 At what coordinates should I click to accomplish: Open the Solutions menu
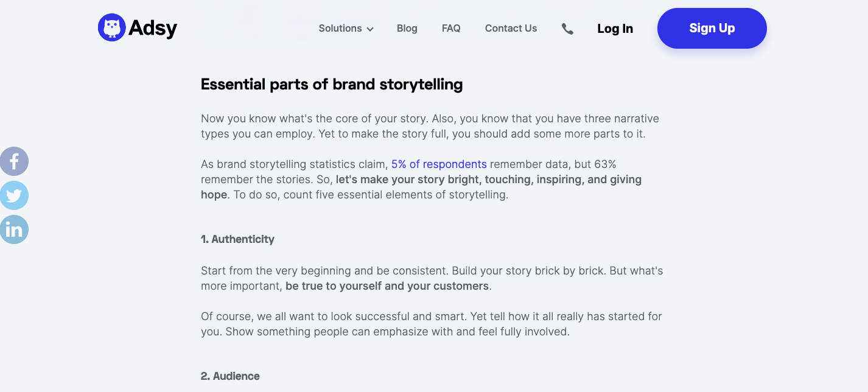point(340,29)
